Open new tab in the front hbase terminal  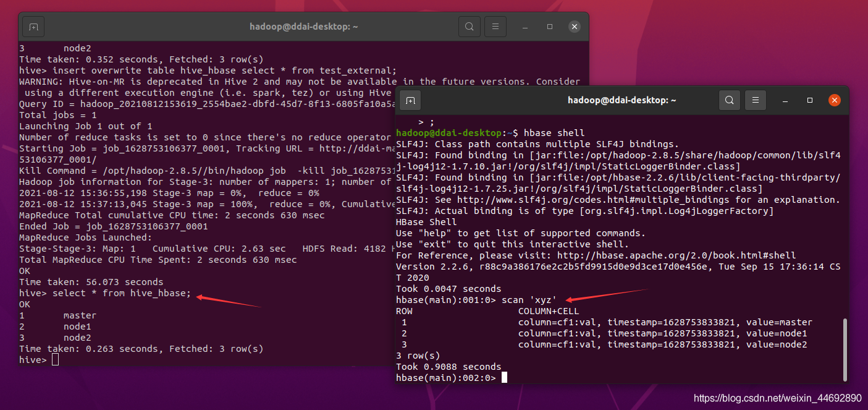coord(410,100)
